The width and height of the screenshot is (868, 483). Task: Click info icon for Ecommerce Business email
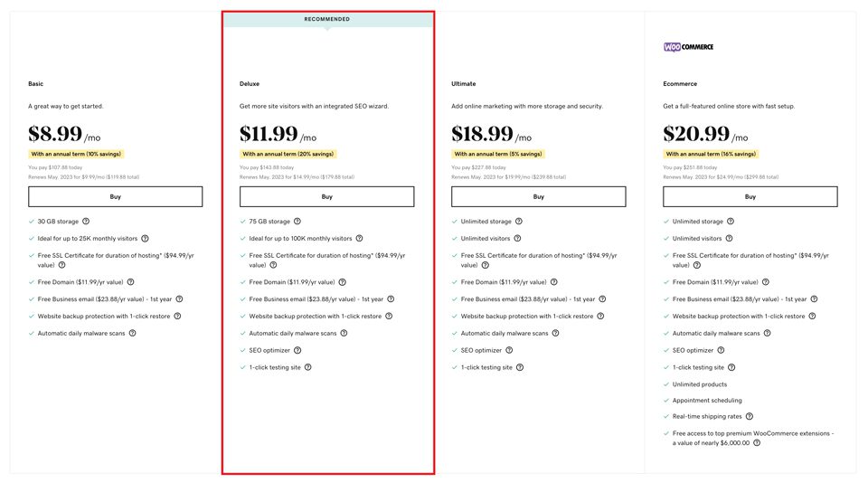click(814, 299)
